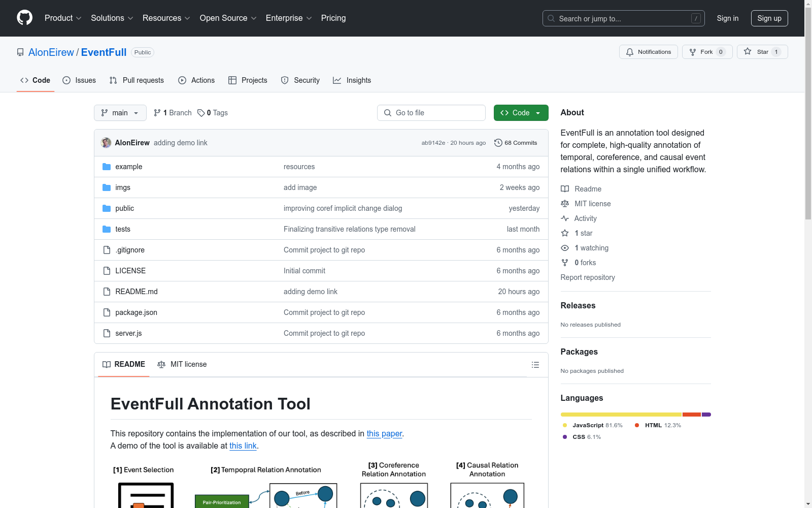The height and width of the screenshot is (508, 812).
Task: Click the scales icon beside MIT license in About
Action: (x=565, y=204)
